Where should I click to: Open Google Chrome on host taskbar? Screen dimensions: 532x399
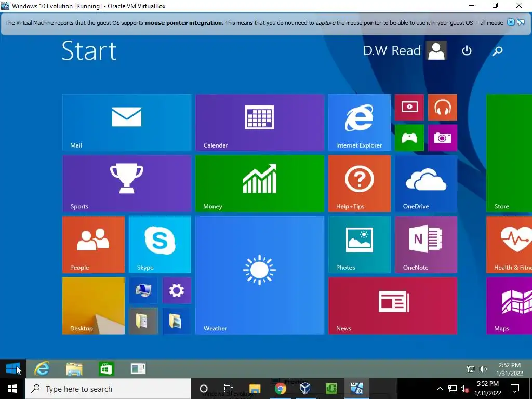click(280, 389)
